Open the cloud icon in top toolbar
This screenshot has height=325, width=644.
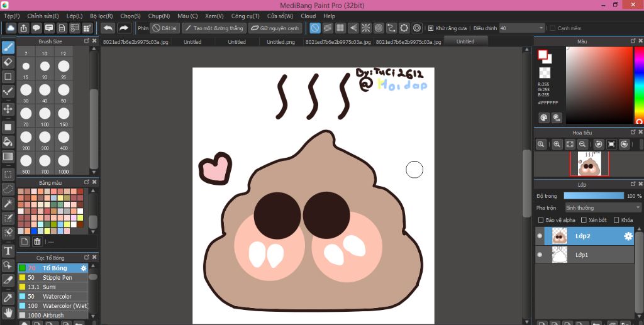click(11, 28)
